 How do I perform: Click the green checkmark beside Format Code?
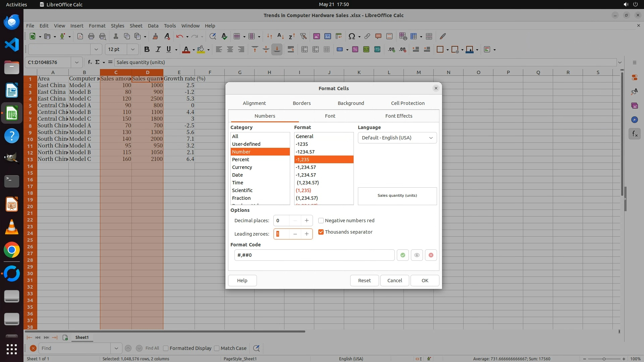pos(402,255)
